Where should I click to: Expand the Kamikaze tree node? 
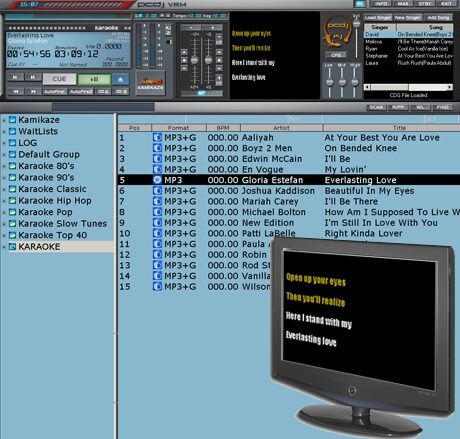click(x=4, y=120)
